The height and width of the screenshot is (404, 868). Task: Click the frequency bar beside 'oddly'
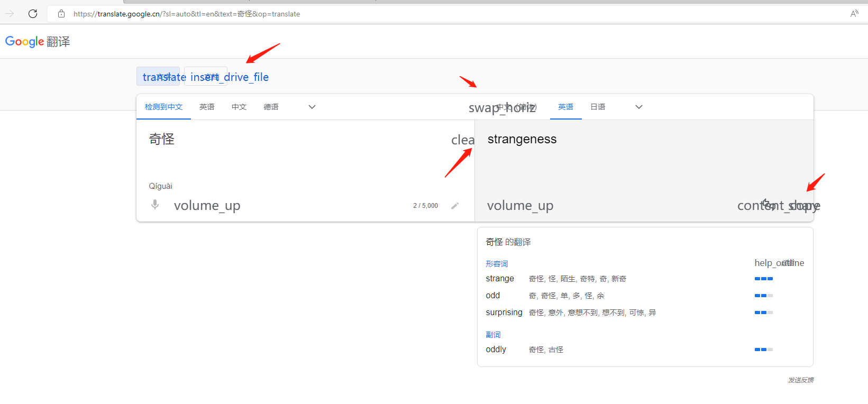coord(764,350)
